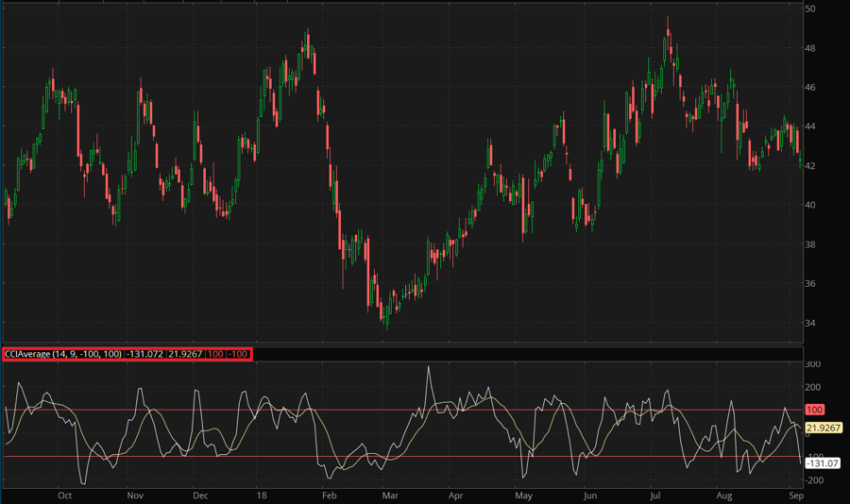Click the red 100 overbought tag in header

click(x=215, y=354)
